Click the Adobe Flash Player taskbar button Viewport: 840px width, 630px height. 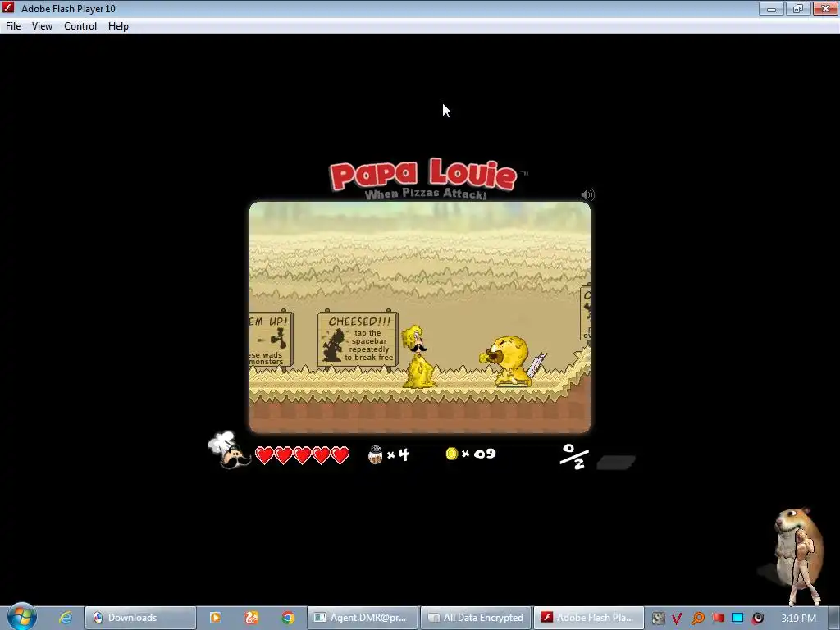click(x=589, y=618)
